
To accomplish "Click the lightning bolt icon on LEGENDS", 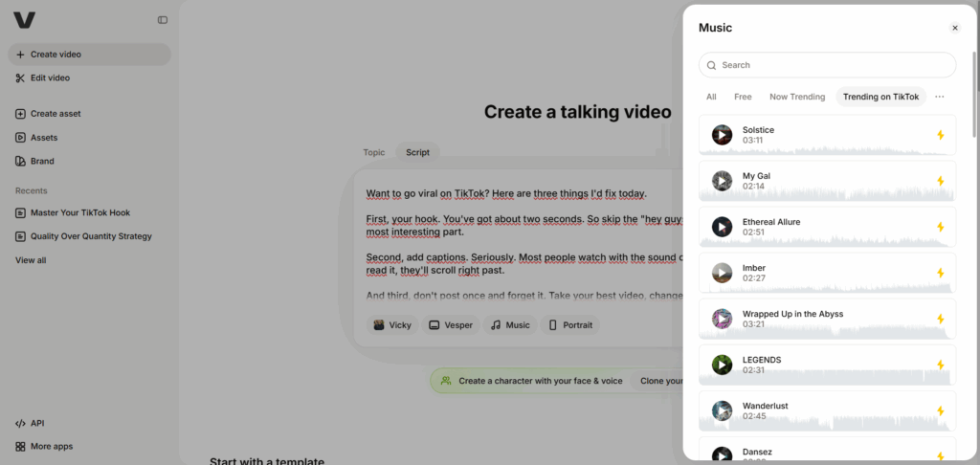I will [x=940, y=365].
